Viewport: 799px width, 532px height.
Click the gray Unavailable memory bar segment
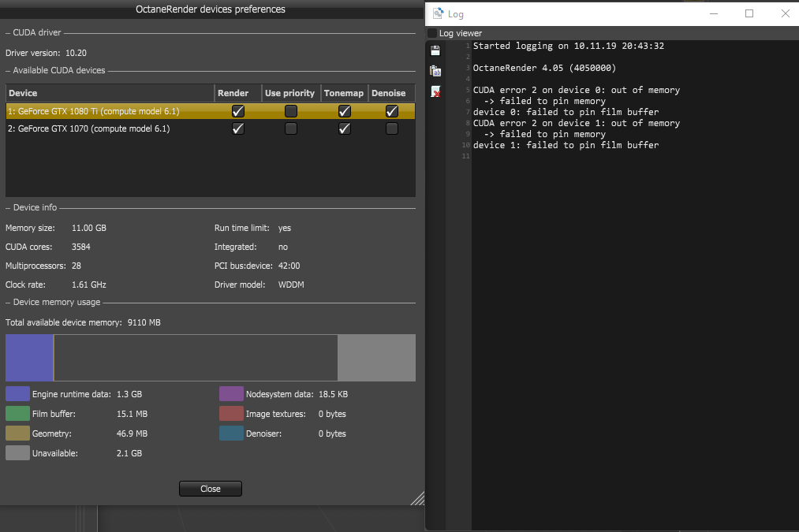(376, 358)
